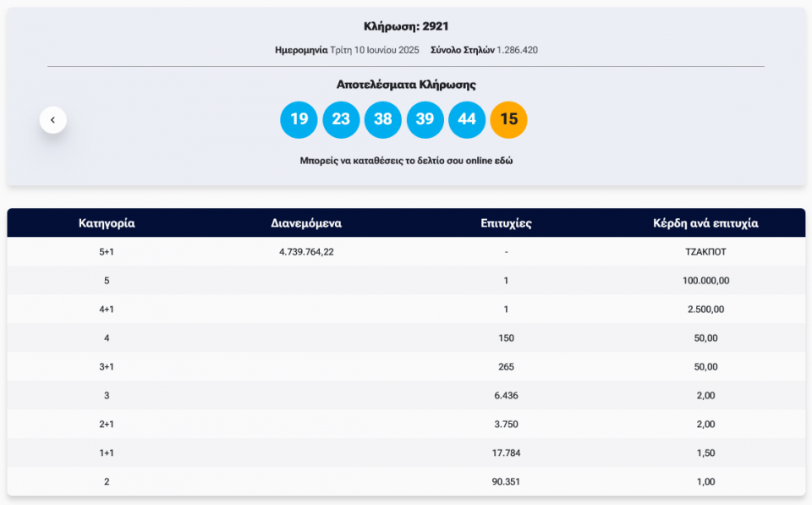Open the online ticket submission link
Viewport: 812px width, 505px height.
point(406,161)
